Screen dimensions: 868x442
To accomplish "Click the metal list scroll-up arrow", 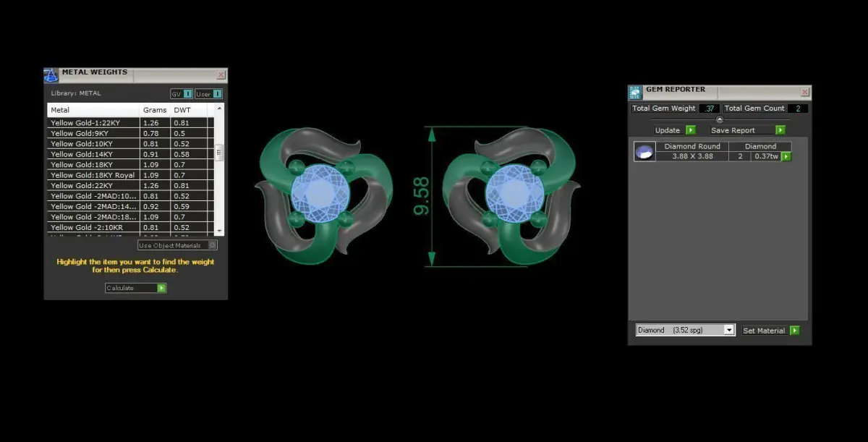I will coord(220,108).
